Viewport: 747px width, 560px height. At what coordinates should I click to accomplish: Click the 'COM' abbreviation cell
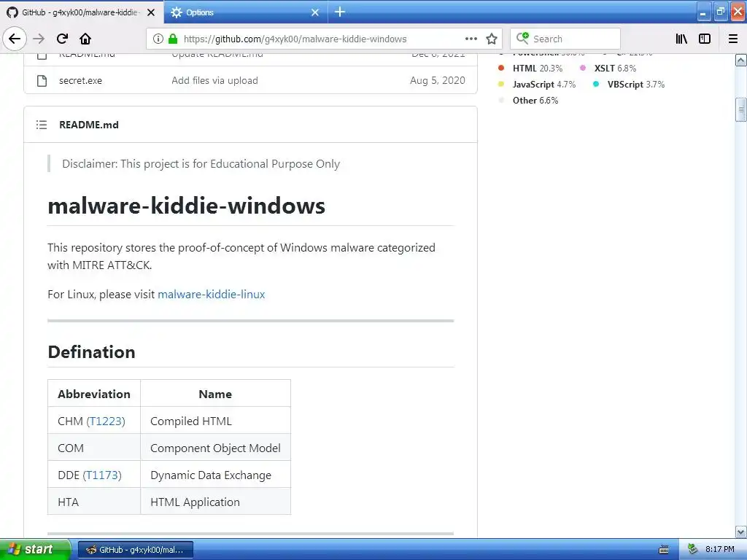[x=94, y=448]
